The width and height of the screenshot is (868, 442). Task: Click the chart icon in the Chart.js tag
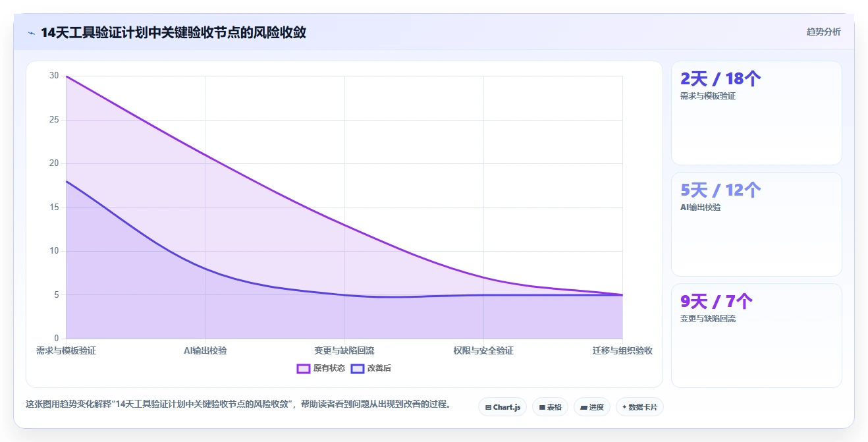click(488, 408)
